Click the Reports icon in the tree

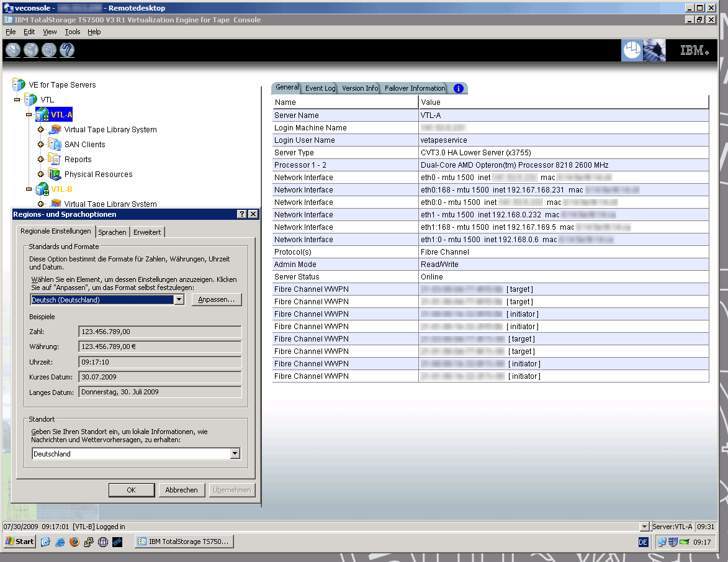55,159
